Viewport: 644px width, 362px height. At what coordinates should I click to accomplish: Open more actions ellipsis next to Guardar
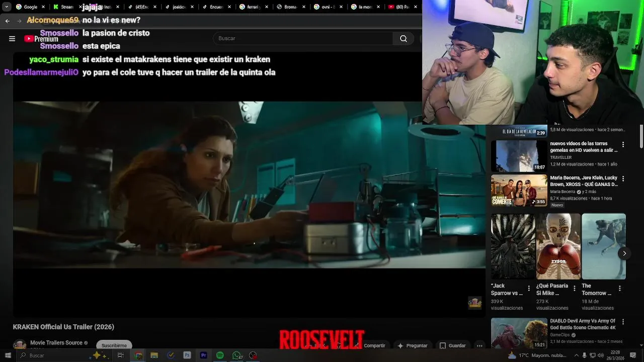click(x=479, y=345)
